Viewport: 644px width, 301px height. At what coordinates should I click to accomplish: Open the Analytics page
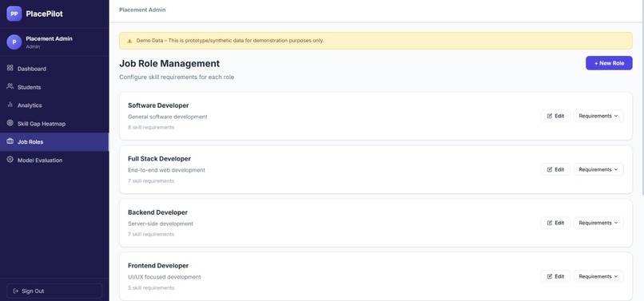tap(54, 105)
